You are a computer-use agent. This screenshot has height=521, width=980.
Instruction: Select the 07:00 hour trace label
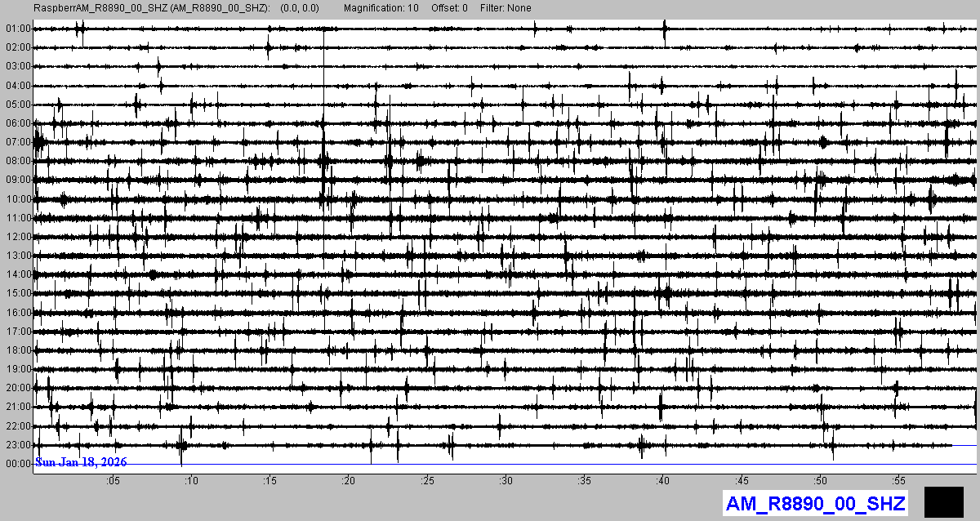click(x=18, y=142)
